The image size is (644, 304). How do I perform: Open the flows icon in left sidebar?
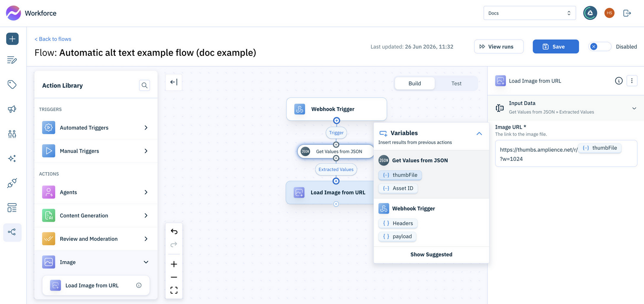pos(12,232)
